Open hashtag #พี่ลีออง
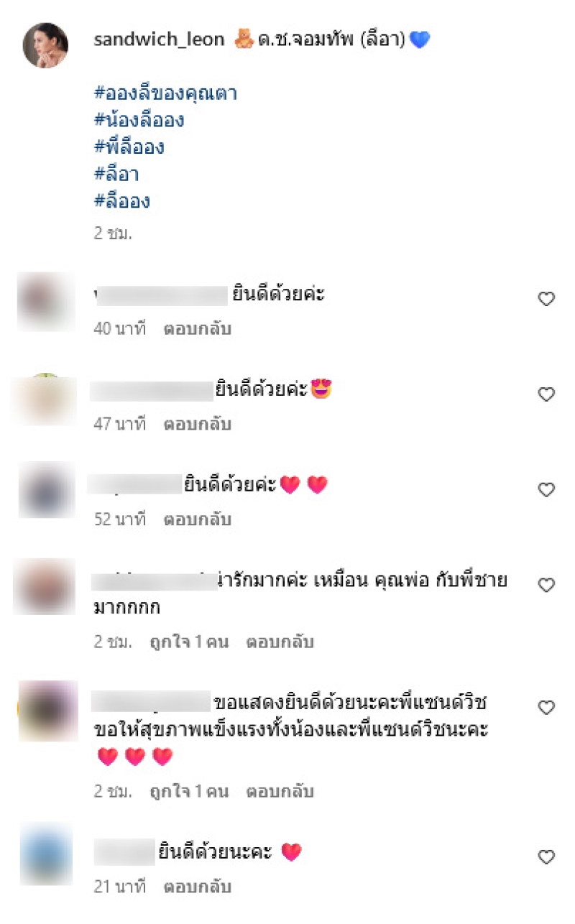The height and width of the screenshot is (924, 575). 129,147
